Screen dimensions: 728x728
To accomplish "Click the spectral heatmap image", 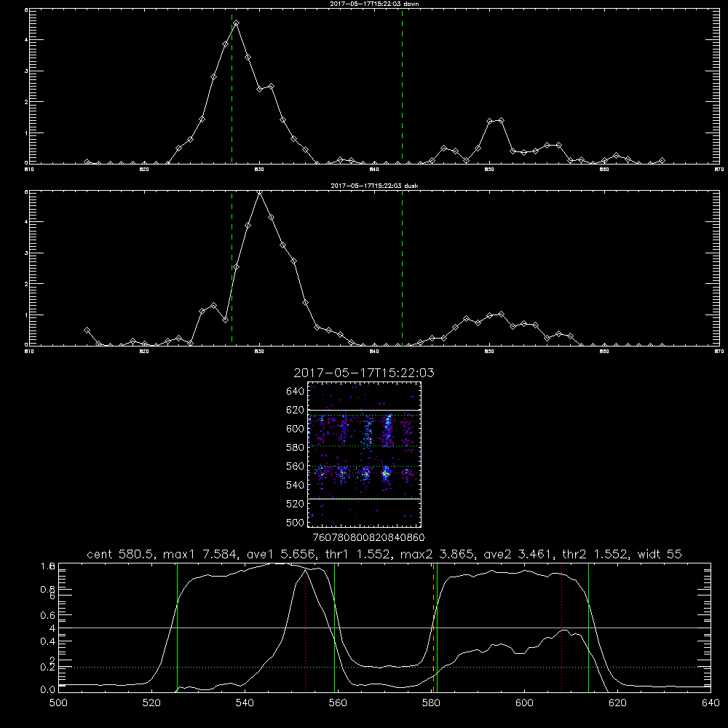I will [365, 454].
